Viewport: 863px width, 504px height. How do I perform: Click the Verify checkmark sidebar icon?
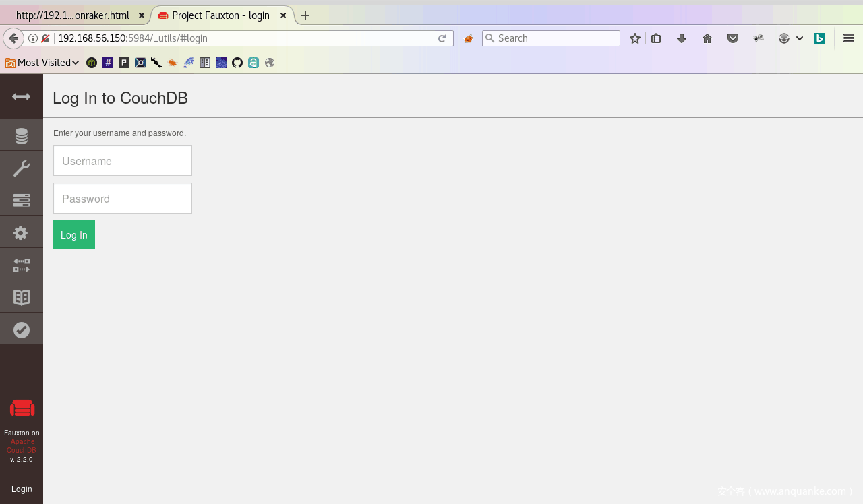21,329
